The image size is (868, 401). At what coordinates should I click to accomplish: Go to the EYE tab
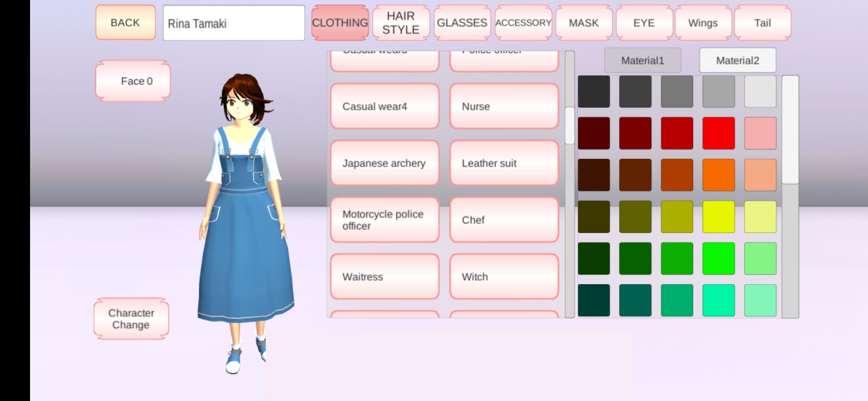point(644,23)
